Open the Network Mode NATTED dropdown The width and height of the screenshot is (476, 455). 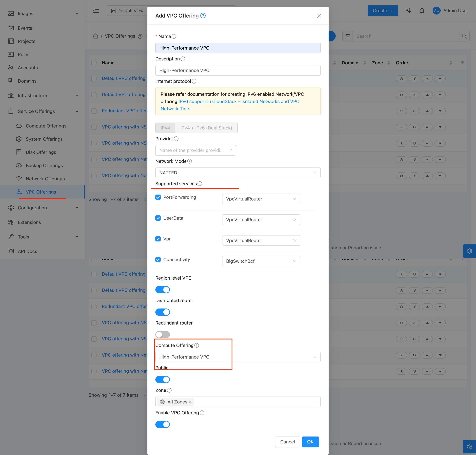tap(238, 173)
